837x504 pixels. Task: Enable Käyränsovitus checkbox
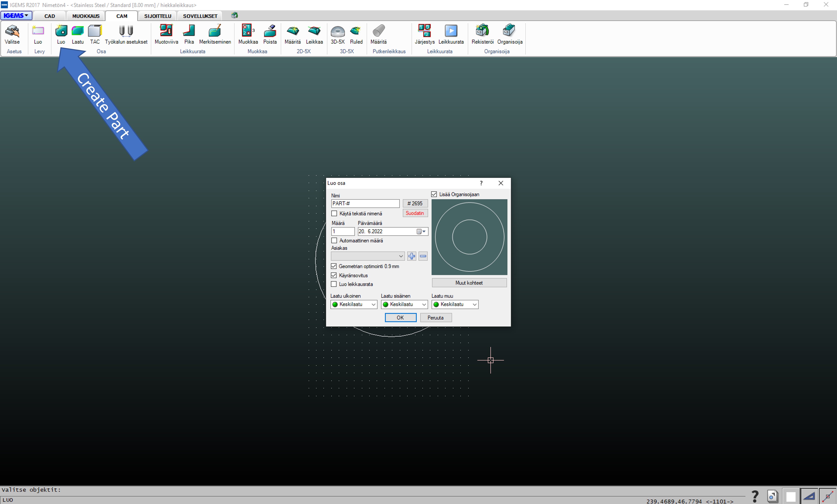click(x=334, y=275)
